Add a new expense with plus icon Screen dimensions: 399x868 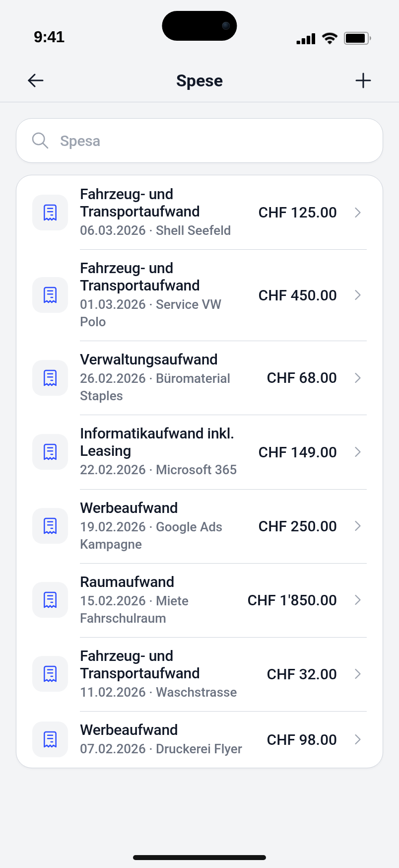[363, 80]
